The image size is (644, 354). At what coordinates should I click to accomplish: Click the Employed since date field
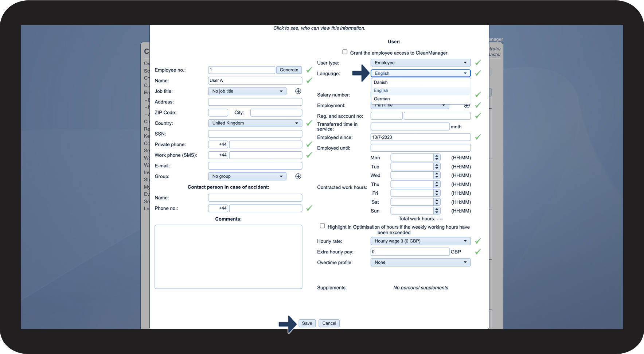421,137
